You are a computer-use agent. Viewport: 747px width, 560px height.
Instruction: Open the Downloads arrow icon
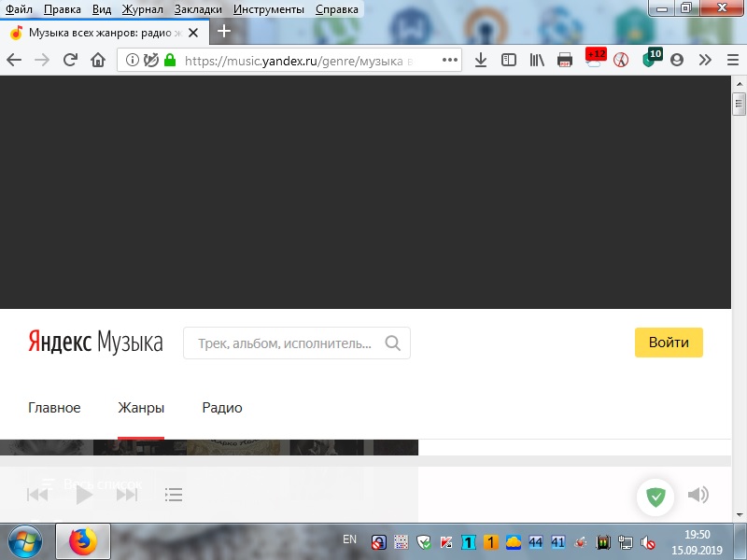click(x=481, y=60)
